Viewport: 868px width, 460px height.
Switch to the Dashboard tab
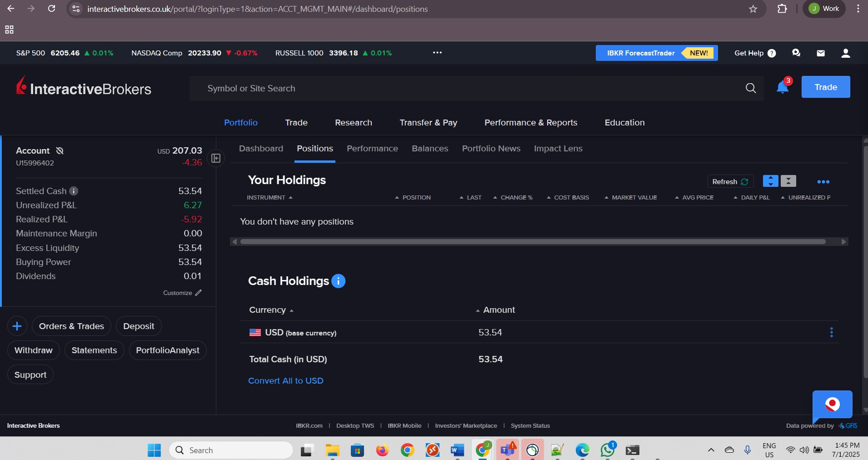click(x=261, y=149)
